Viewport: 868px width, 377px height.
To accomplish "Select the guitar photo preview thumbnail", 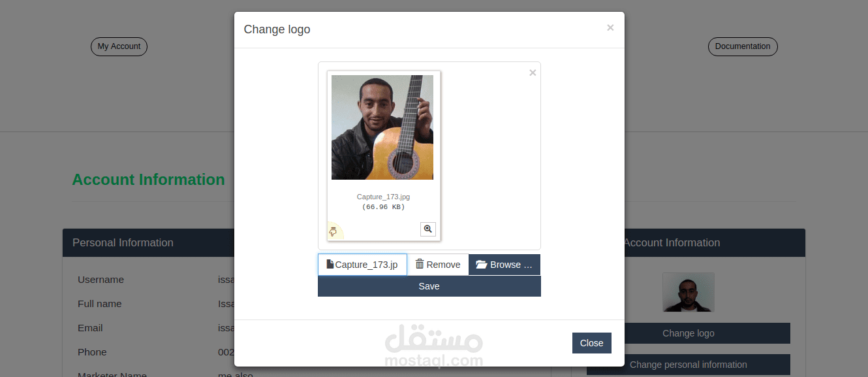I will pyautogui.click(x=382, y=127).
